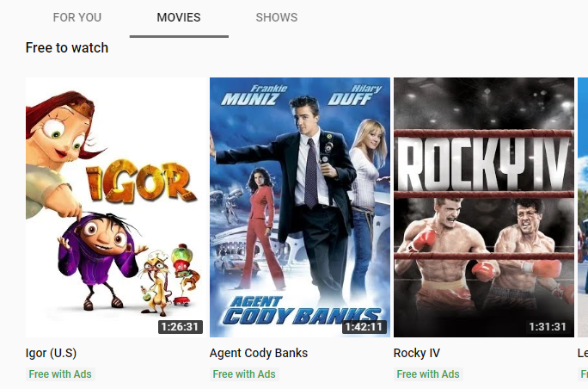
Task: Click the 1:26:31 duration badge on Igor
Action: [180, 327]
